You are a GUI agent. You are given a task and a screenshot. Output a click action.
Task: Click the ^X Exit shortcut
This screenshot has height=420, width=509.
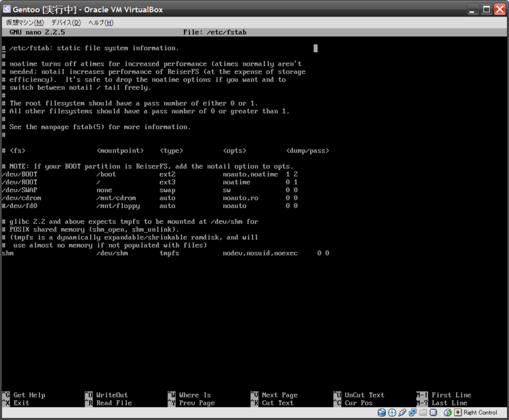[15, 403]
